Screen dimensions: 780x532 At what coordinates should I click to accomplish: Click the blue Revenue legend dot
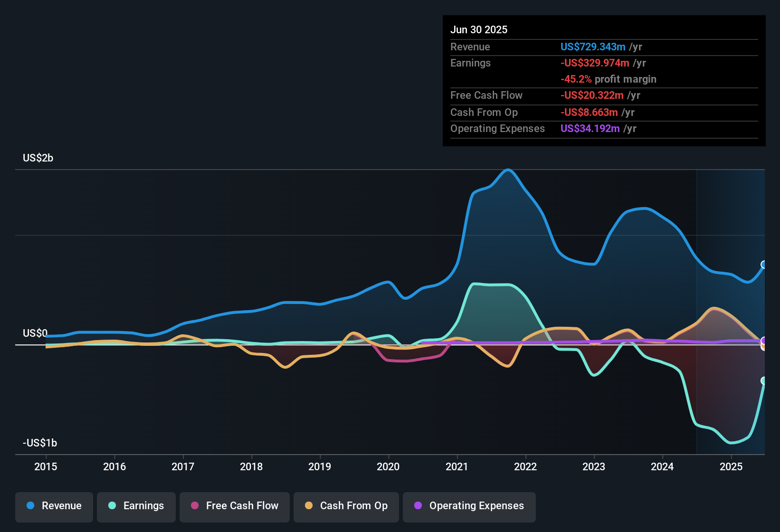click(x=30, y=506)
